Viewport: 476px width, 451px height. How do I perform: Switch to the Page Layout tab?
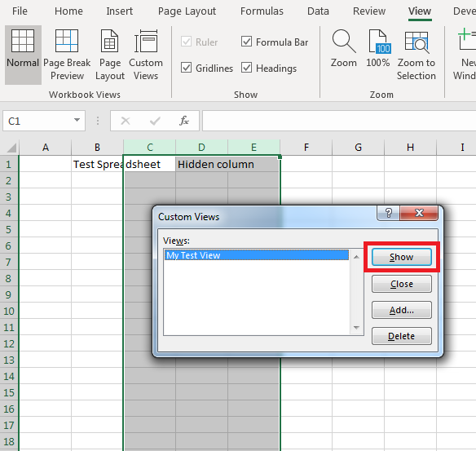point(187,11)
